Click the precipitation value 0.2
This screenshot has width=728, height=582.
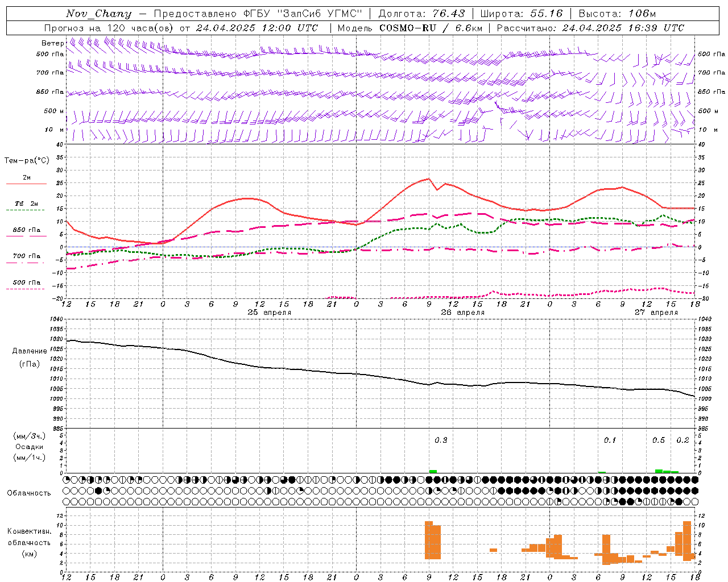pos(682,440)
